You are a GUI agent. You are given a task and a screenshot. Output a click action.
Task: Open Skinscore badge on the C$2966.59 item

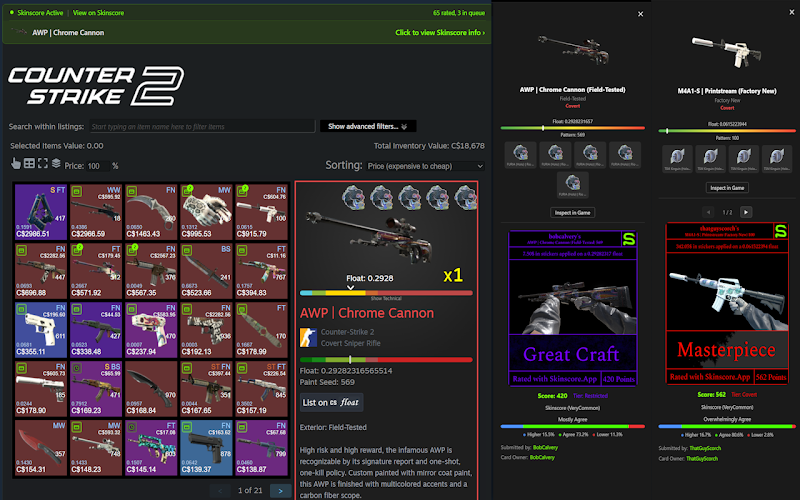click(77, 191)
